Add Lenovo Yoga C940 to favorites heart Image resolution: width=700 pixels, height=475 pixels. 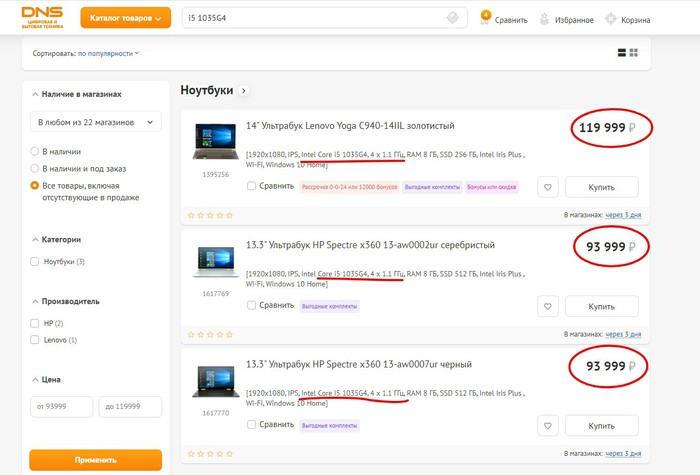547,187
